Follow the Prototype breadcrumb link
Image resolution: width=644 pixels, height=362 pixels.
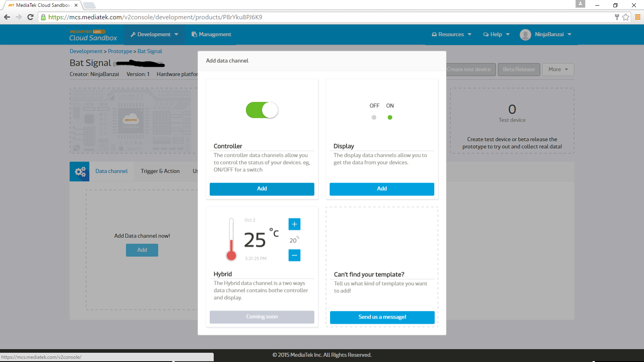point(120,51)
